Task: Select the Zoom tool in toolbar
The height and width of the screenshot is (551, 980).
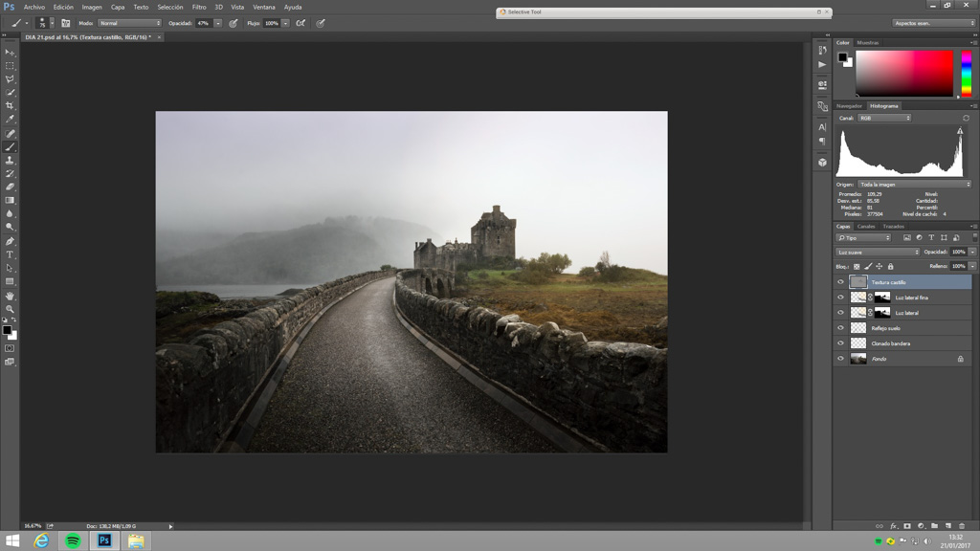Action: point(10,309)
